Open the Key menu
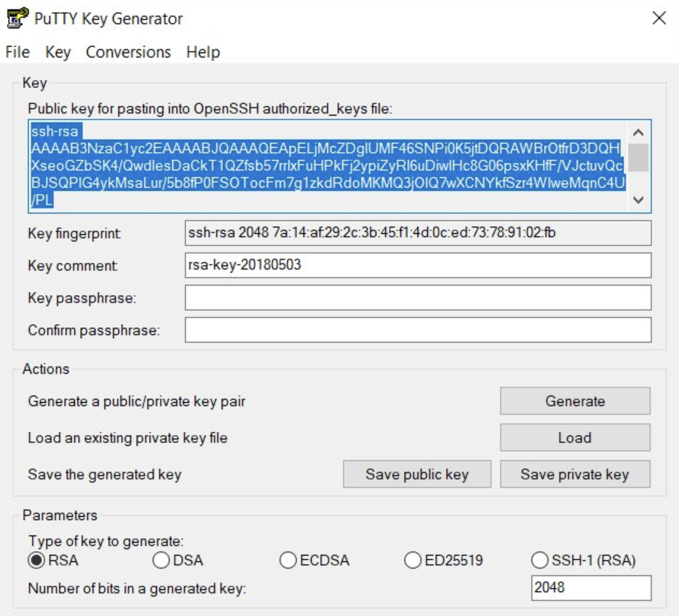This screenshot has width=679, height=616. [x=58, y=52]
